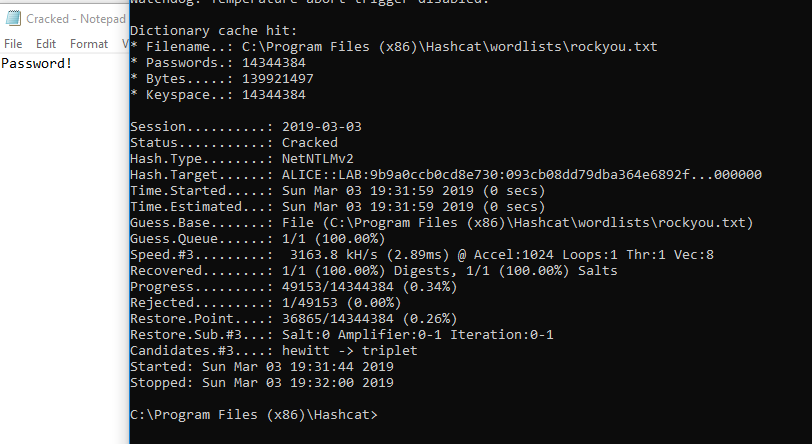Click the 'Cracked - Notepad' window title
The width and height of the screenshot is (812, 444).
pos(76,18)
